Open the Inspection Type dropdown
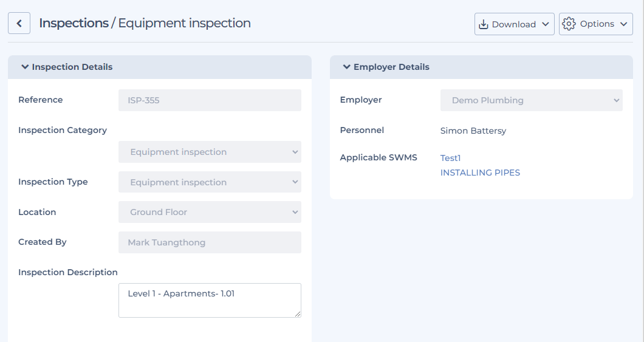Image resolution: width=644 pixels, height=342 pixels. point(210,182)
